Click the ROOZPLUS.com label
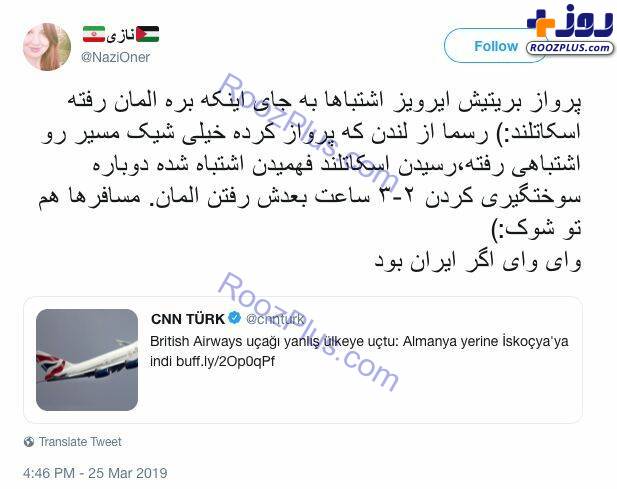 570,48
